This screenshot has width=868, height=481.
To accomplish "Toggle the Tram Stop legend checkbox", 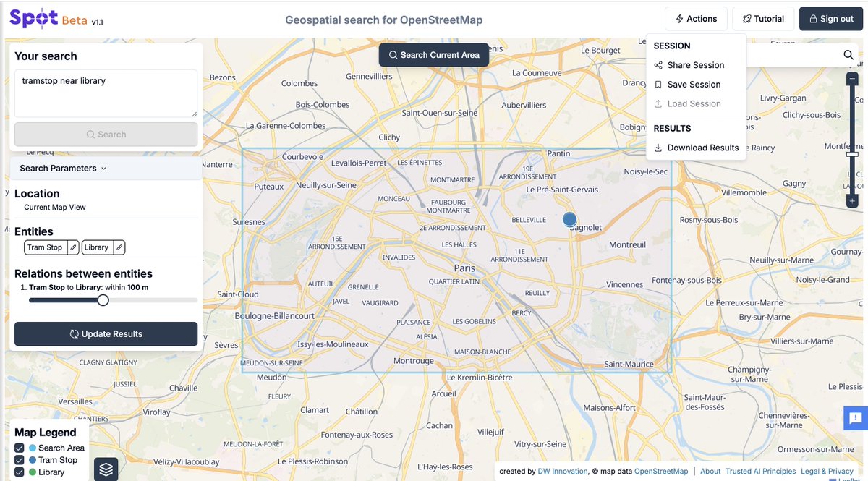I will (x=20, y=460).
